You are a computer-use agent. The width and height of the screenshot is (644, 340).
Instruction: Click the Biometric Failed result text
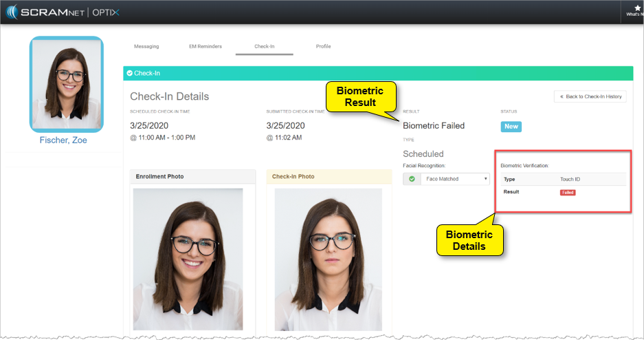pyautogui.click(x=433, y=125)
